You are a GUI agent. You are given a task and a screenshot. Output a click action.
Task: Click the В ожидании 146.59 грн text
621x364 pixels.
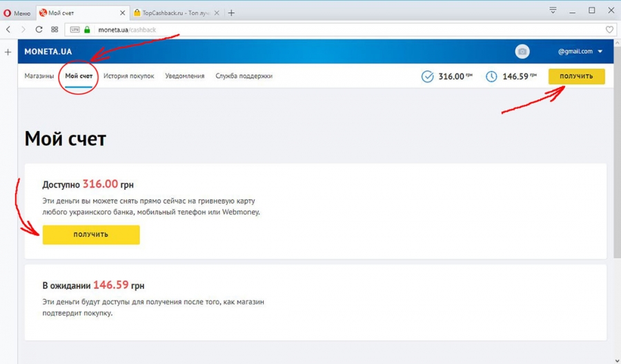point(93,285)
